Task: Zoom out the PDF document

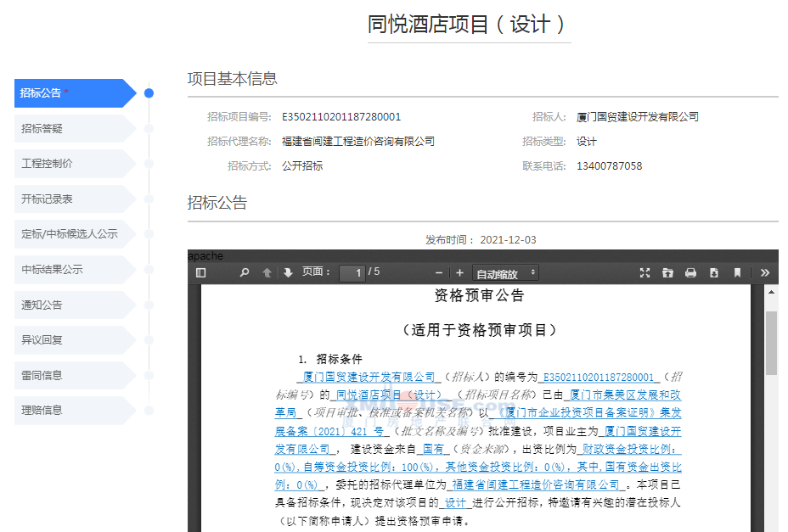Action: pyautogui.click(x=439, y=272)
